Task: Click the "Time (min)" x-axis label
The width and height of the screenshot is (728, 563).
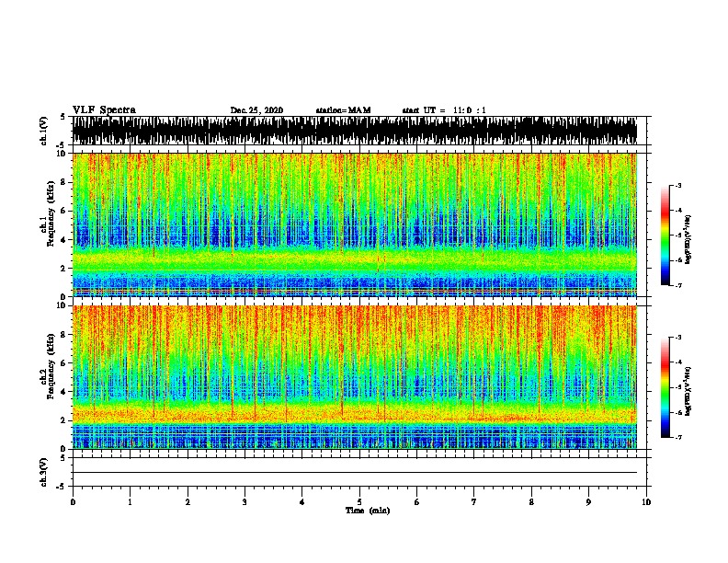Action: (368, 511)
